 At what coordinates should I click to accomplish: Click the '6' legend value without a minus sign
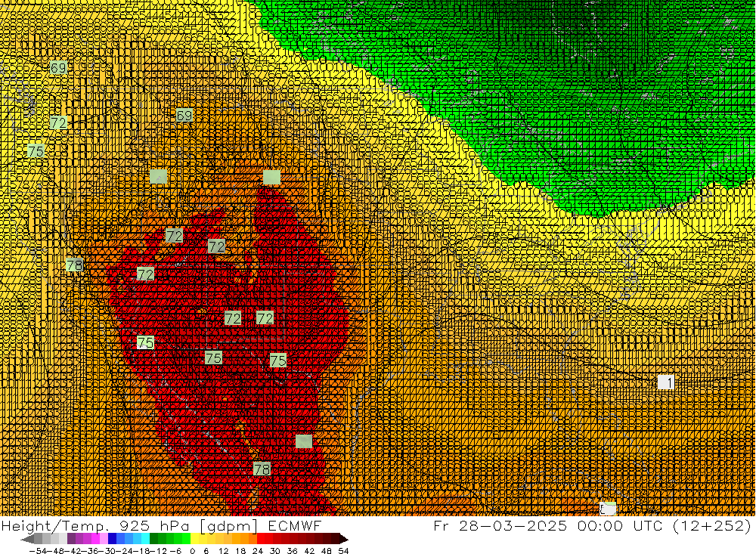pyautogui.click(x=206, y=551)
